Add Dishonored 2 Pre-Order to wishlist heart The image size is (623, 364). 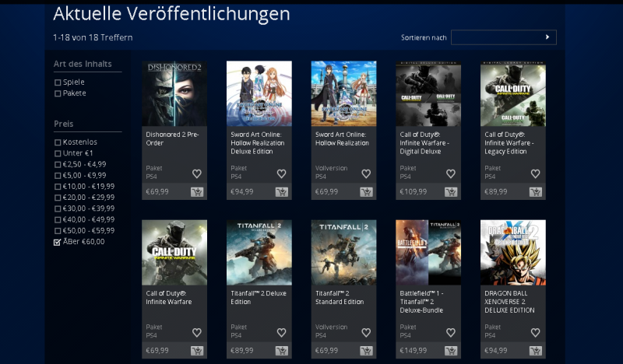197,173
